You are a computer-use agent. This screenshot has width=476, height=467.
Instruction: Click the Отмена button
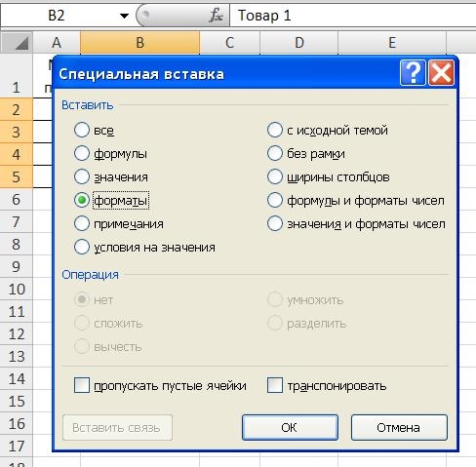click(399, 428)
